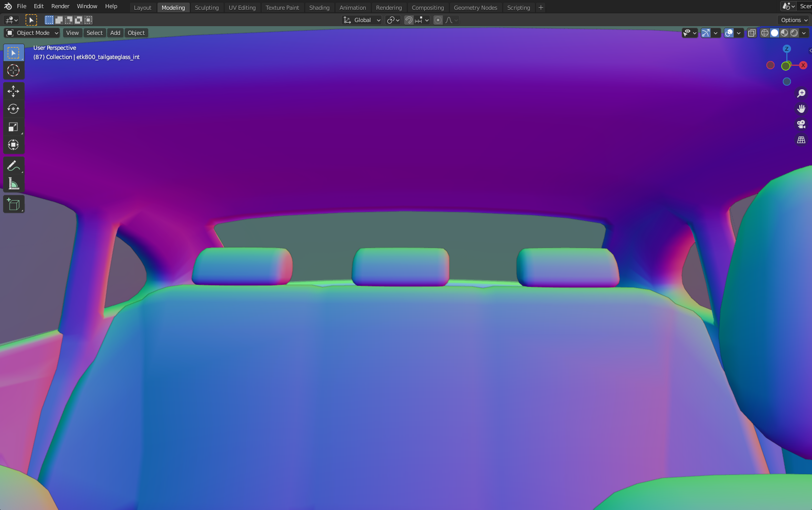Select the Select Box tool

(14, 53)
